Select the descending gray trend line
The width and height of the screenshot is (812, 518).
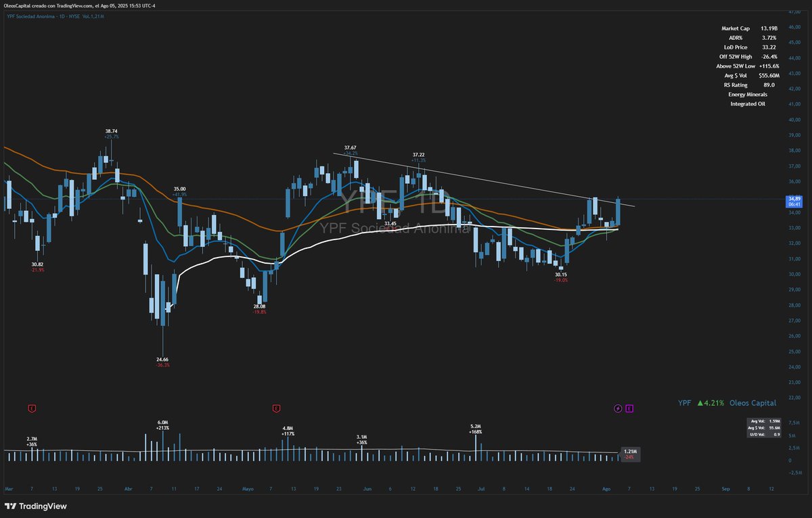coord(484,179)
